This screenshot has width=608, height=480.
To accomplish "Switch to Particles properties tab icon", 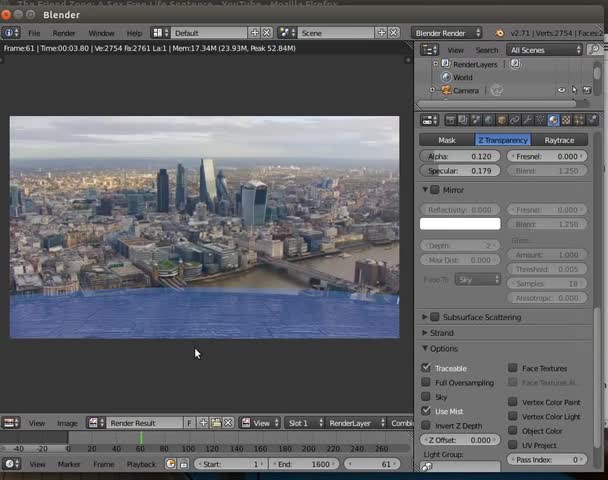I will click(x=579, y=120).
